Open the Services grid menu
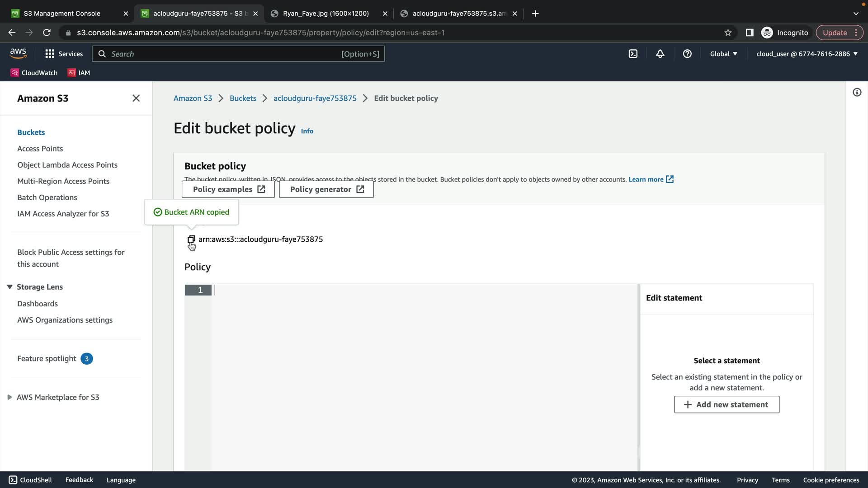Image resolution: width=868 pixels, height=488 pixels. (x=64, y=54)
